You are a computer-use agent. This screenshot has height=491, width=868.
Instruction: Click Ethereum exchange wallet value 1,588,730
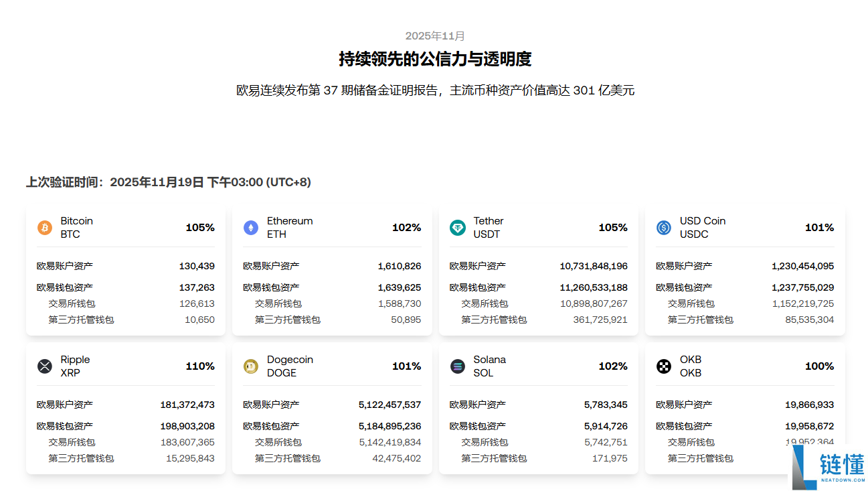[x=400, y=303]
